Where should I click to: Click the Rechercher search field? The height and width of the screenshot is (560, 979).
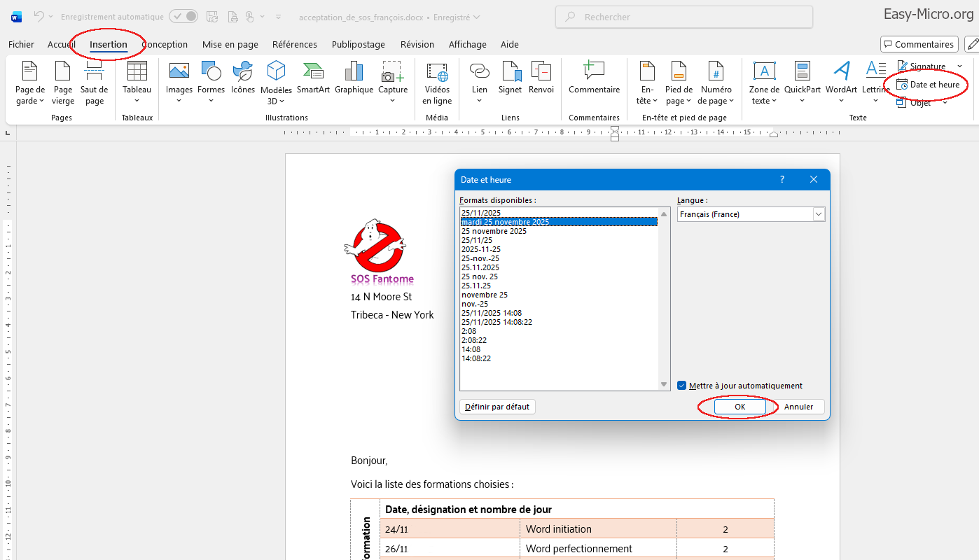pyautogui.click(x=683, y=17)
